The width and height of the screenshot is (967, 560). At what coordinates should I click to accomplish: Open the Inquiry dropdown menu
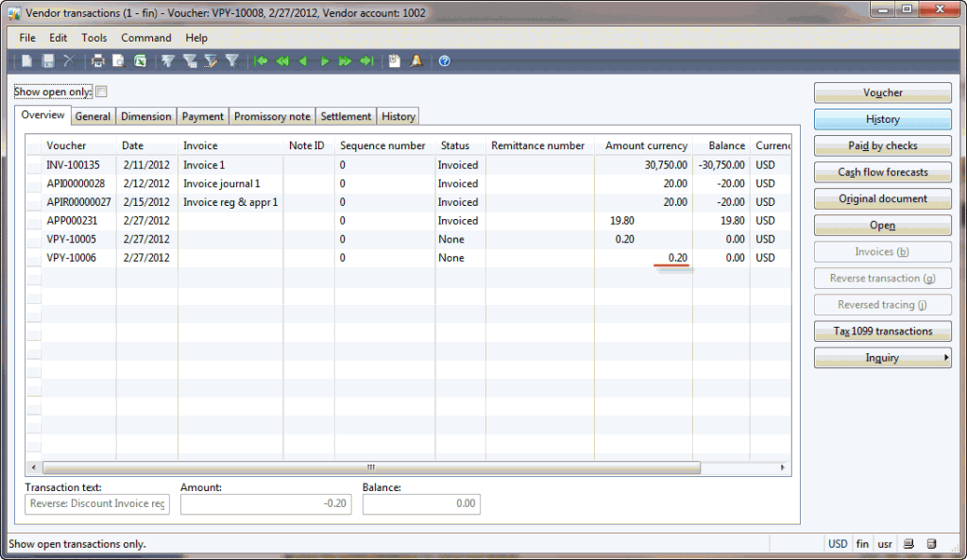(882, 357)
